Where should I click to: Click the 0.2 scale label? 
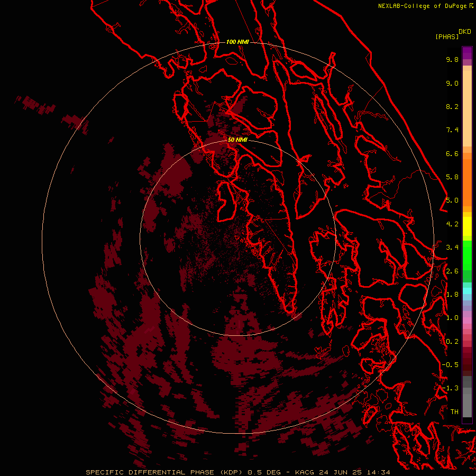coord(452,342)
